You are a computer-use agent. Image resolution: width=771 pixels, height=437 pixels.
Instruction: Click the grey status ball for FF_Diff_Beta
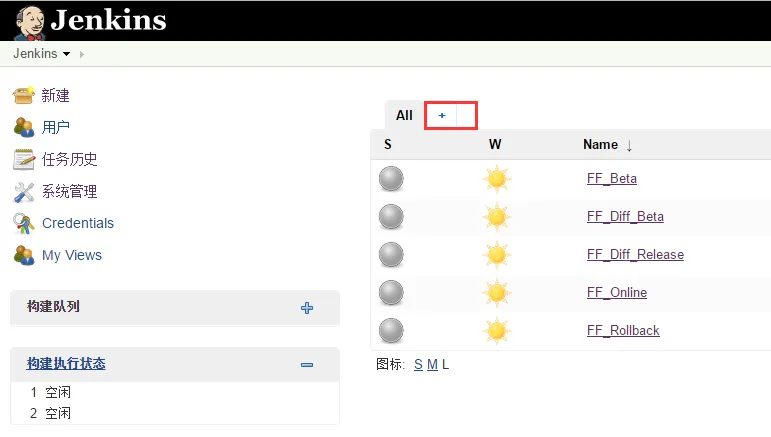(x=391, y=217)
